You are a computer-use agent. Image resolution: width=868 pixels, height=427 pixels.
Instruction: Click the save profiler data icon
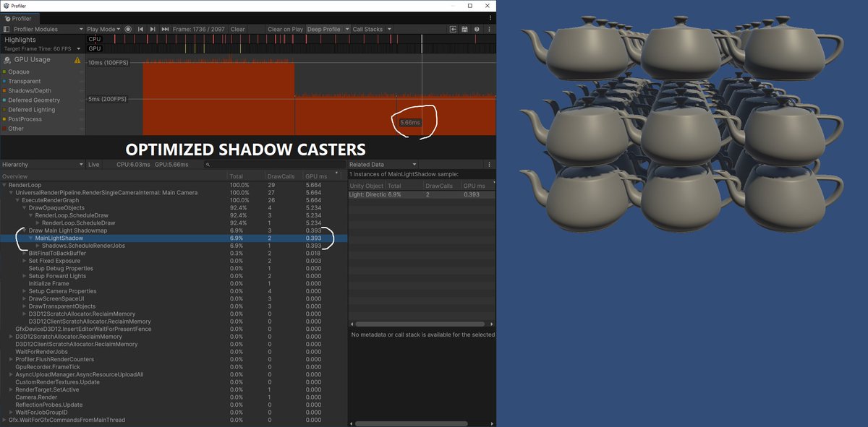pos(464,29)
